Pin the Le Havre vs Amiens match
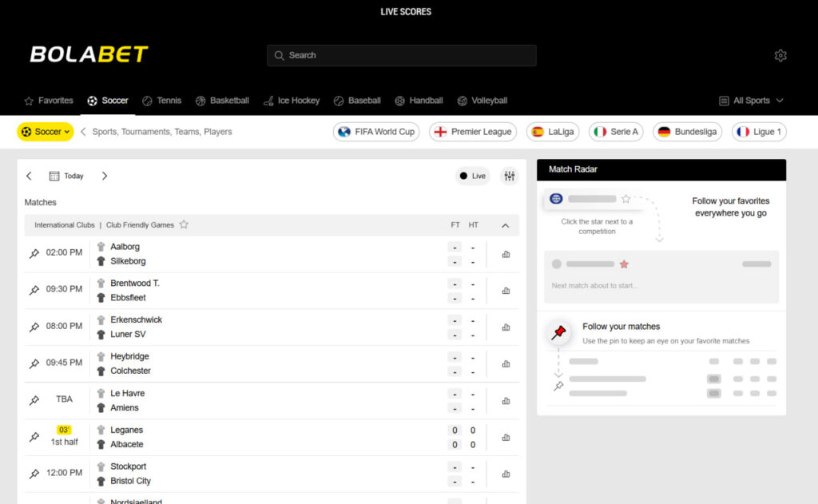Viewport: 818px width, 504px height. (x=34, y=400)
